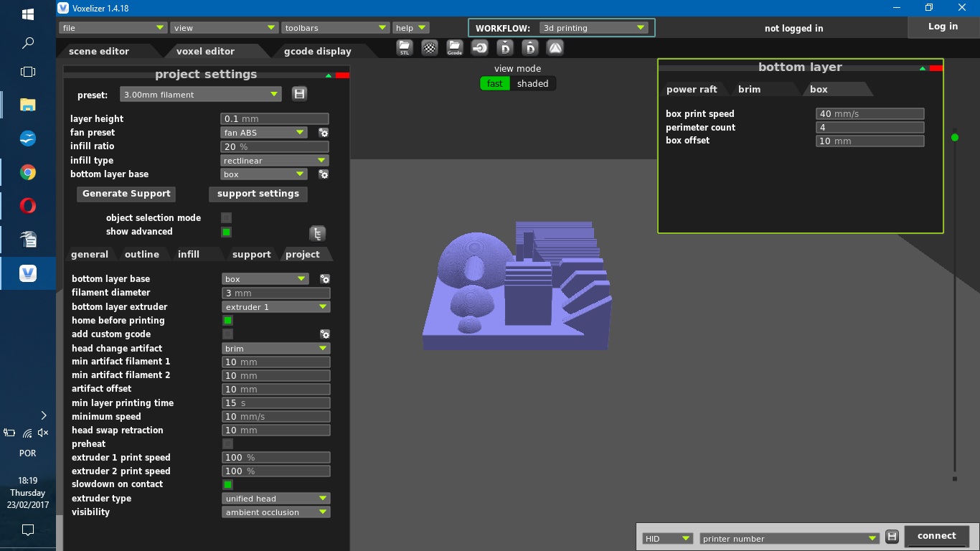Open bottom layer extruder dropdown
980x551 pixels.
tap(276, 307)
